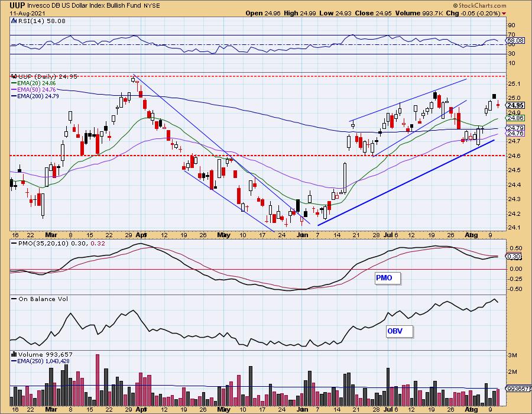Click the Volume 993,657 label
The height and width of the screenshot is (414, 532).
tap(45, 355)
